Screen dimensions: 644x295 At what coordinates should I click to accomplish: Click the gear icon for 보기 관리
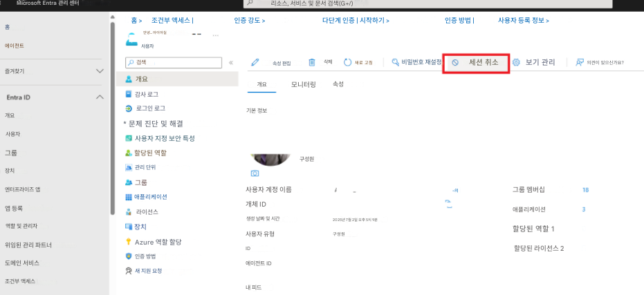click(x=516, y=62)
